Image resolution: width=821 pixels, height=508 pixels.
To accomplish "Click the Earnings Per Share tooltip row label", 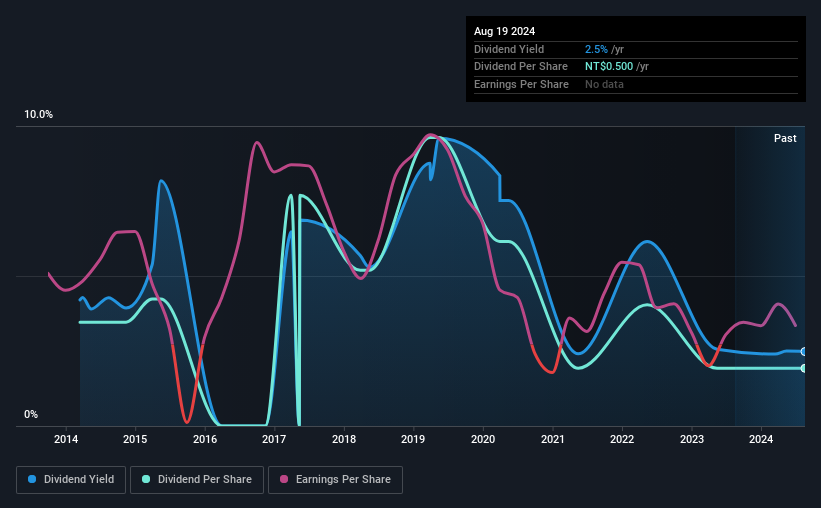I will (x=521, y=84).
